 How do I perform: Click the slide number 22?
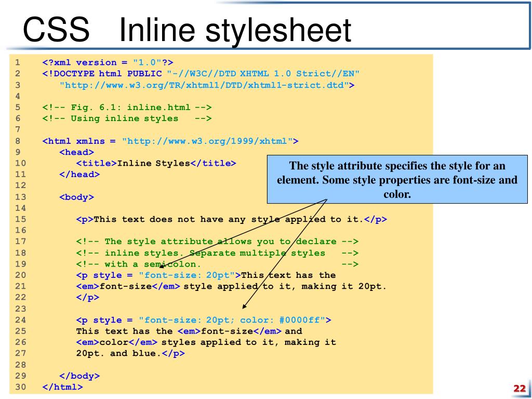(x=520, y=389)
